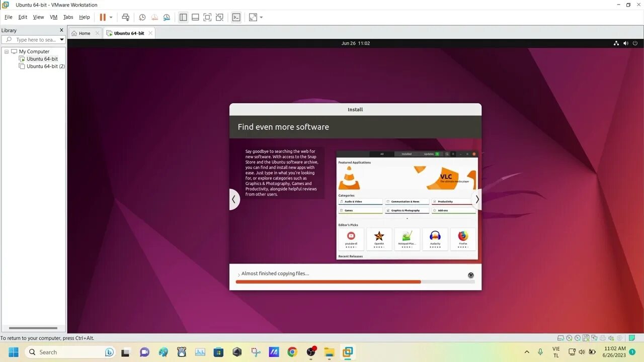
Task: Select My Computer in the library
Action: tap(34, 51)
